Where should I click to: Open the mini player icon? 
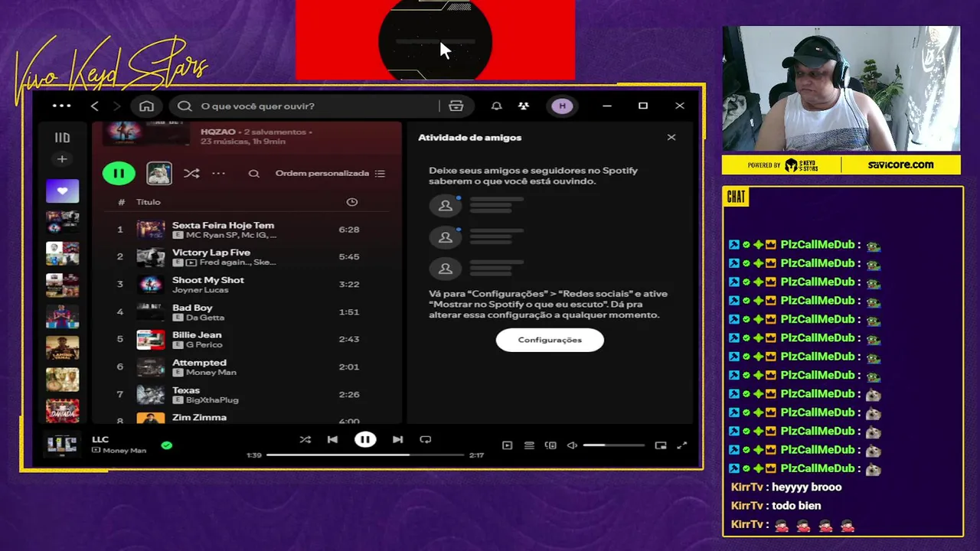click(x=661, y=445)
